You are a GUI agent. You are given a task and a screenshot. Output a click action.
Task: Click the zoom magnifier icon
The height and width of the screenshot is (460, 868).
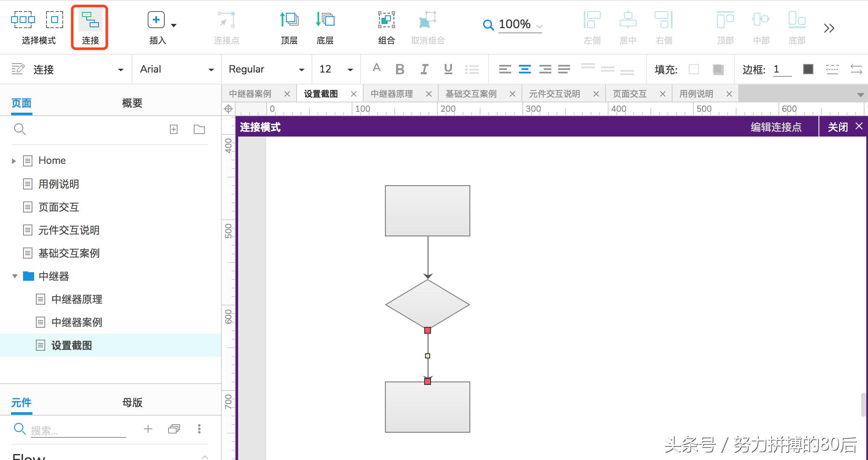488,25
